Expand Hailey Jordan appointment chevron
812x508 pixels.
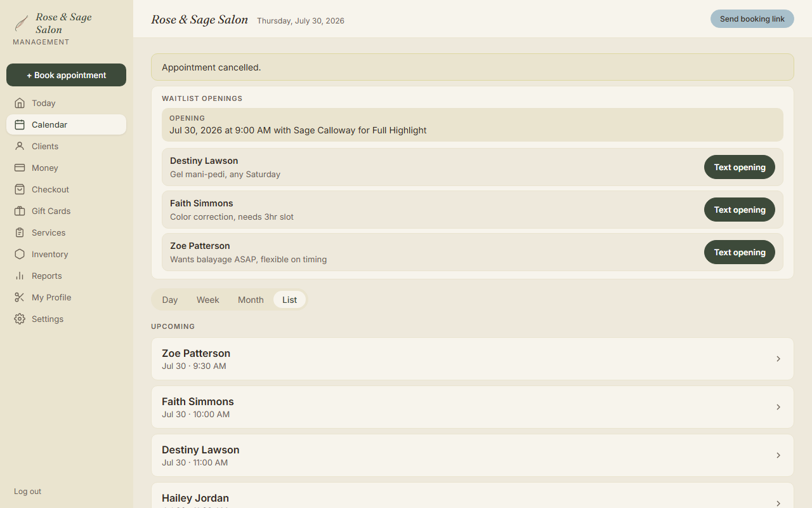(x=778, y=503)
